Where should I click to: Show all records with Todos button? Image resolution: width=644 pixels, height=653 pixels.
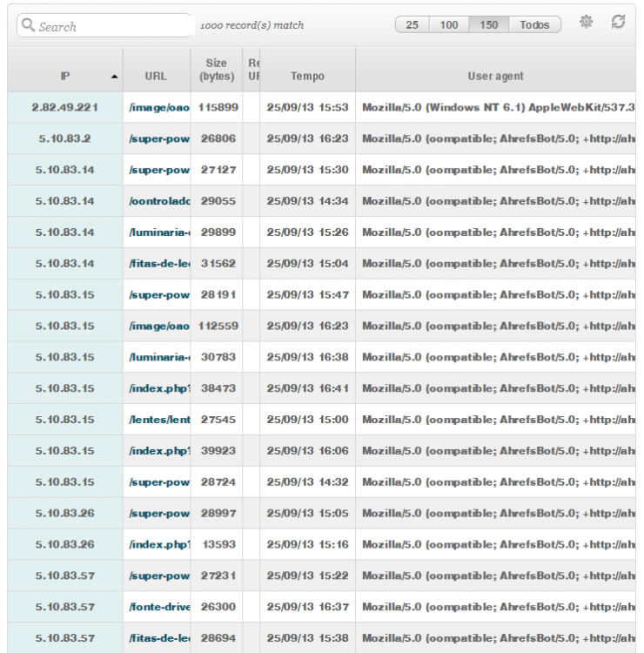[x=533, y=26]
